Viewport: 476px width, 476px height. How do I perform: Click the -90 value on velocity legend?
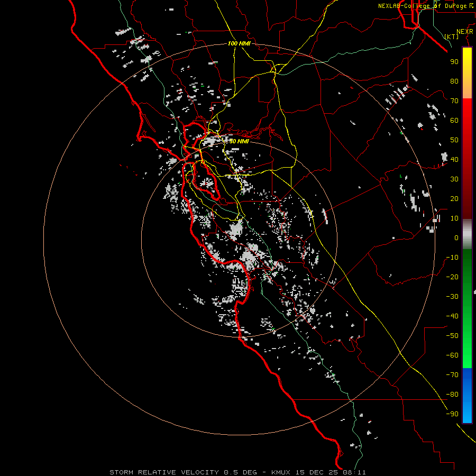click(x=452, y=414)
